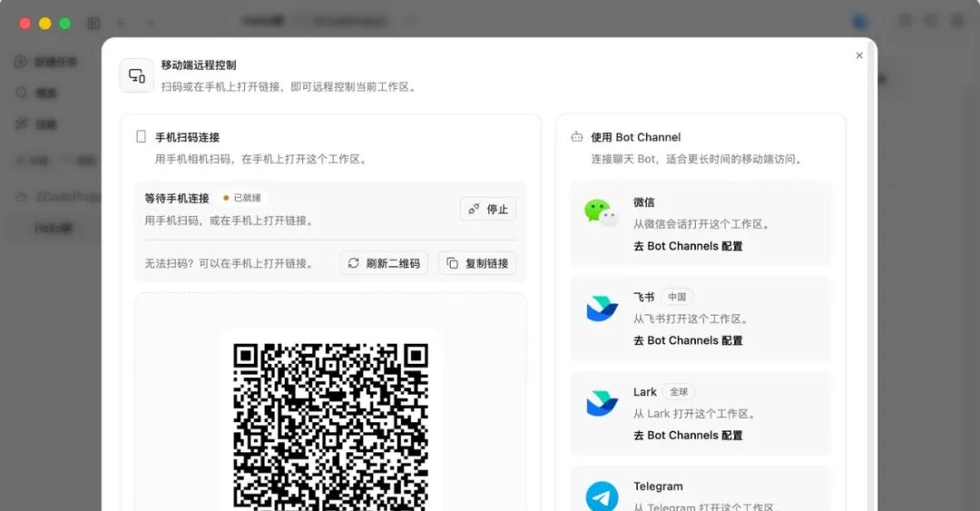Click the WeChat logo icon
The width and height of the screenshot is (980, 511).
click(x=601, y=212)
